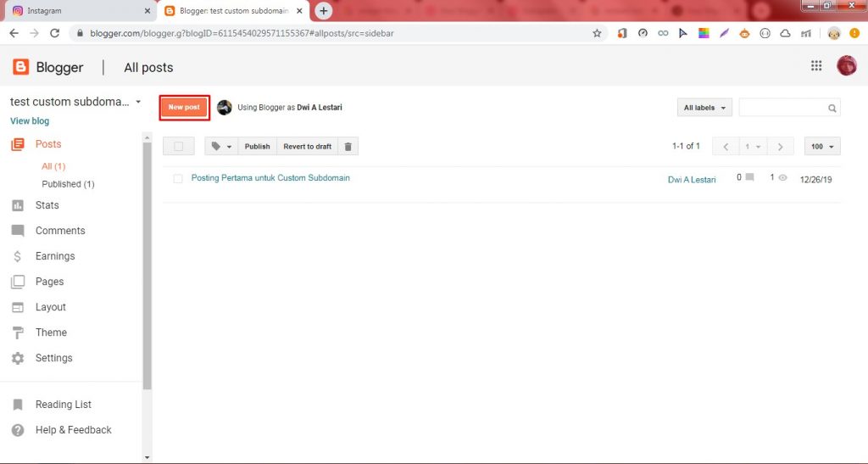Viewport: 868px width, 464px height.
Task: Click the colorful palette extension icon
Action: point(704,33)
